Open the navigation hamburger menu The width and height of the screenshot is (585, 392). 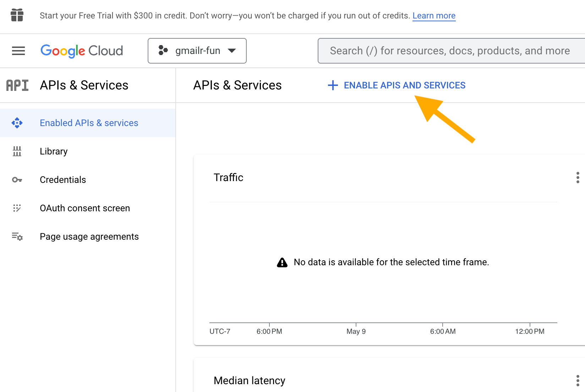click(18, 51)
